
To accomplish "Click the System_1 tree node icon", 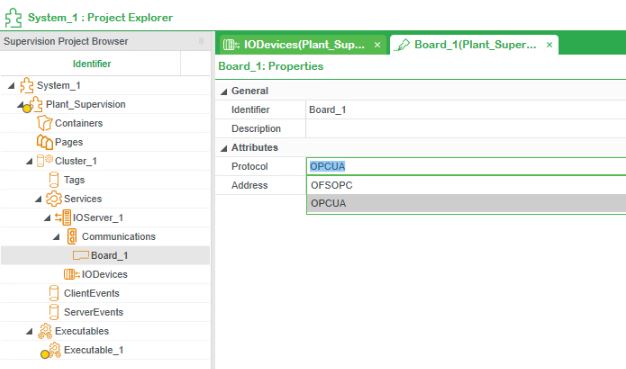I will click(x=27, y=85).
